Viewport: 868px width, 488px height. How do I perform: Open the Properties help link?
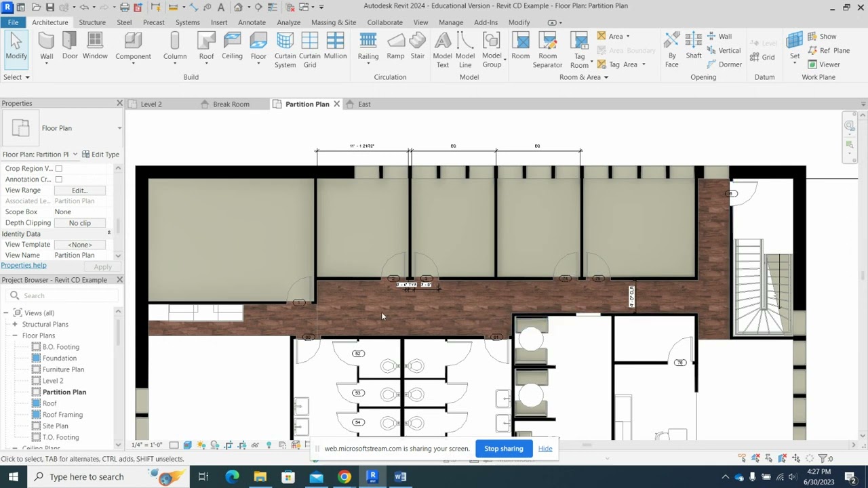(x=24, y=266)
